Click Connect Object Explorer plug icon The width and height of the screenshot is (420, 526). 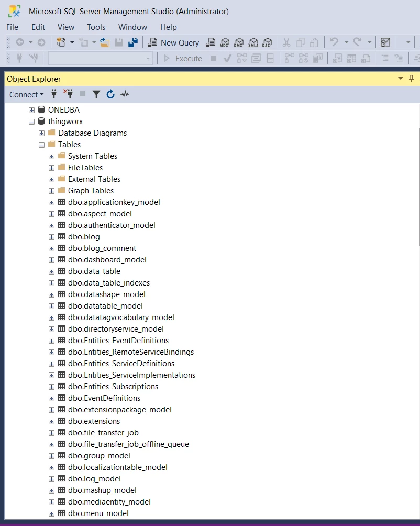click(x=53, y=94)
